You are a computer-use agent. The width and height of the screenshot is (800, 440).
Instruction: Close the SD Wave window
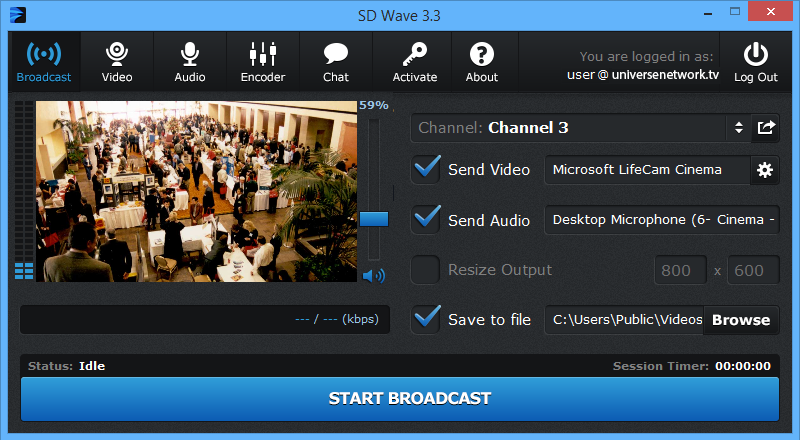pyautogui.click(x=770, y=11)
